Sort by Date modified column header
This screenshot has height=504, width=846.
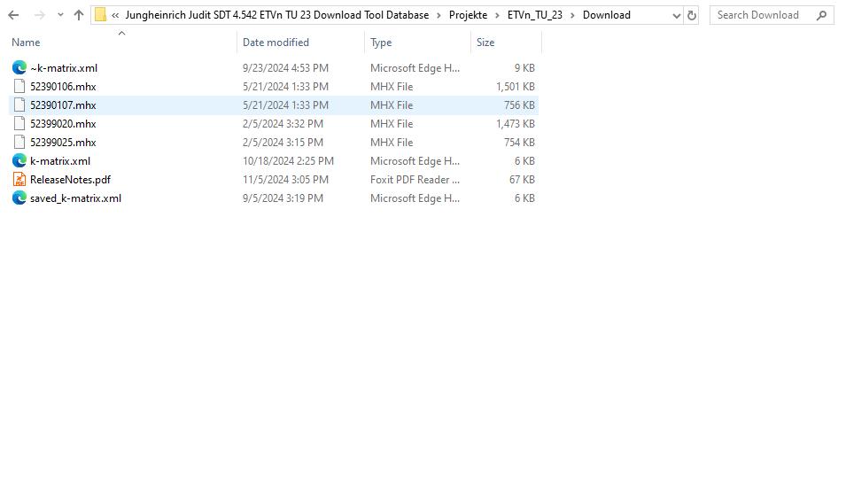(x=276, y=43)
